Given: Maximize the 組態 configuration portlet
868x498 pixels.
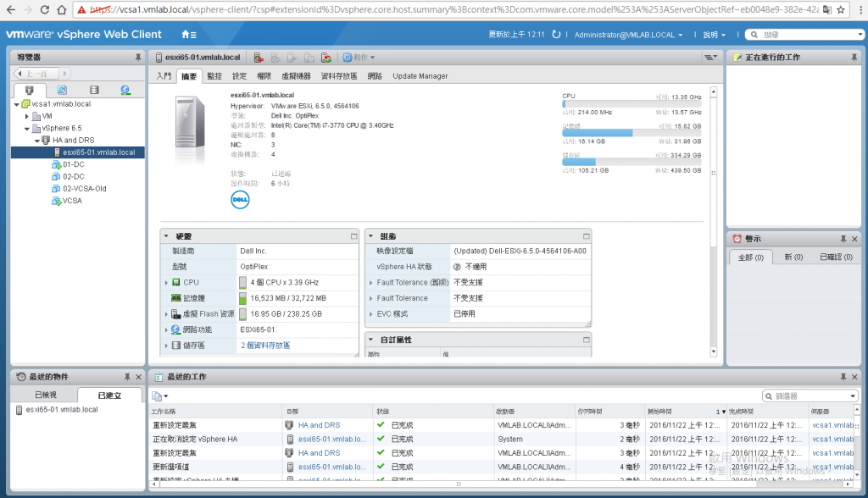Looking at the screenshot, I should [x=587, y=236].
